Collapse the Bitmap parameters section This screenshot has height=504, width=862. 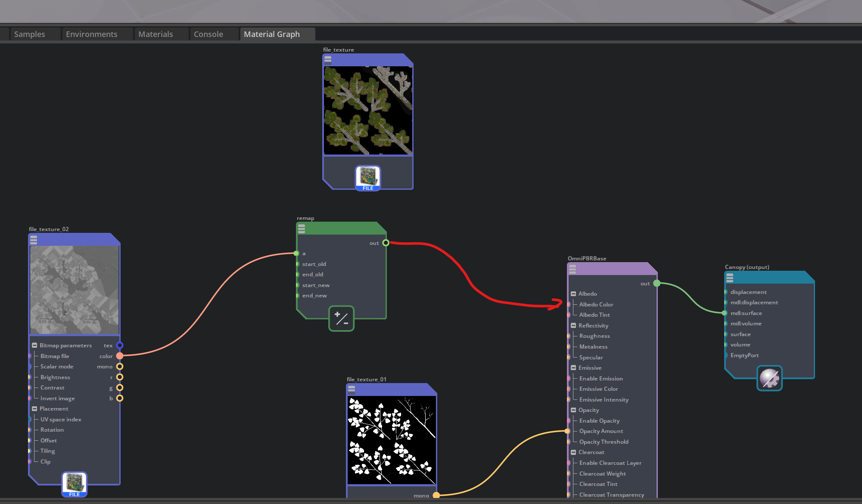pyautogui.click(x=34, y=345)
